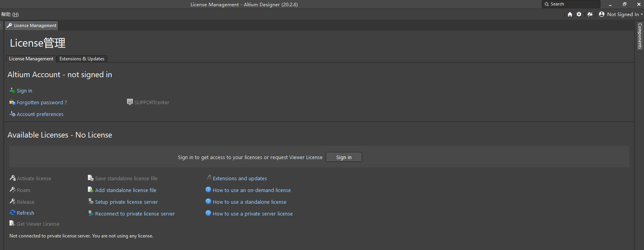The image size is (644, 250).
Task: Click the Setup private license server icon
Action: coord(91,201)
